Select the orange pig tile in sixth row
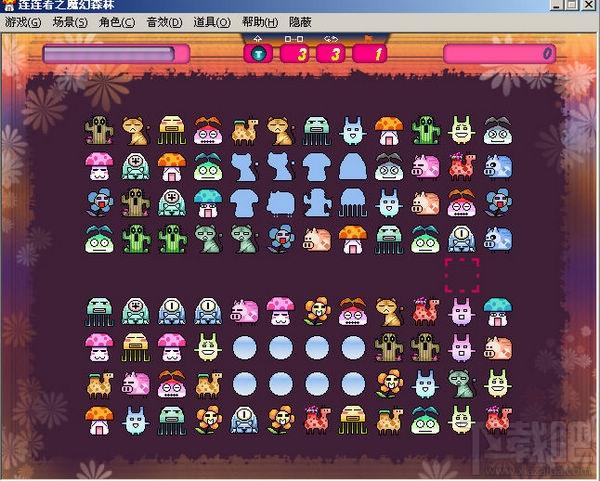 [x=497, y=348]
